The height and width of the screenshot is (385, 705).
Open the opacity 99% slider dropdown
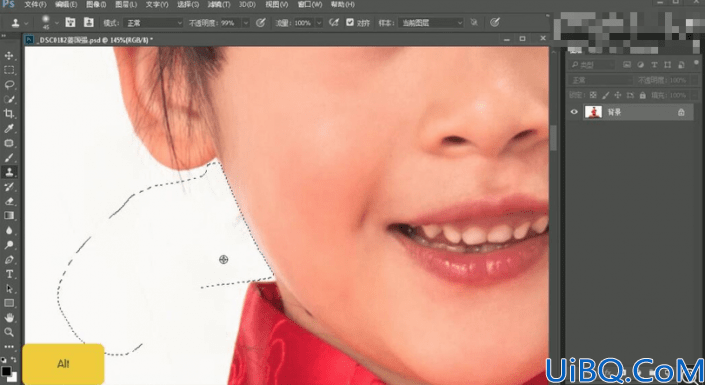246,23
